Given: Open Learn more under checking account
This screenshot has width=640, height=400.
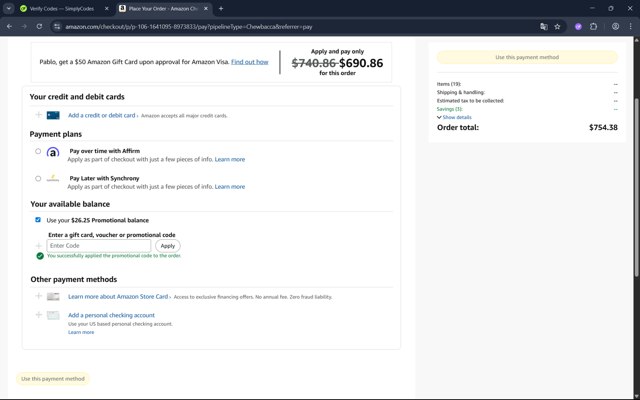Looking at the screenshot, I should [81, 332].
